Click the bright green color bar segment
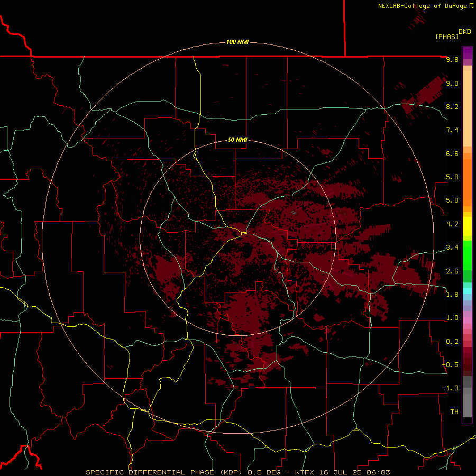Image resolution: width=476 pixels, height=476 pixels. click(467, 255)
